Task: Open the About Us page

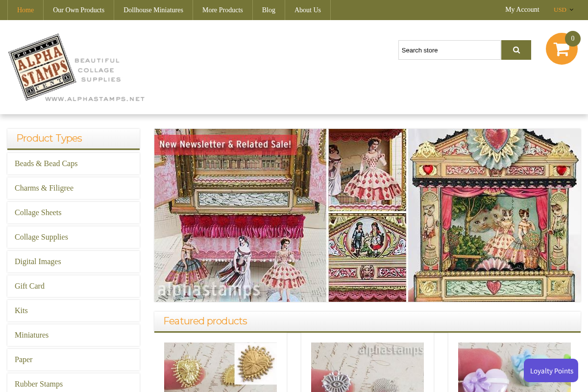Action: point(307,10)
